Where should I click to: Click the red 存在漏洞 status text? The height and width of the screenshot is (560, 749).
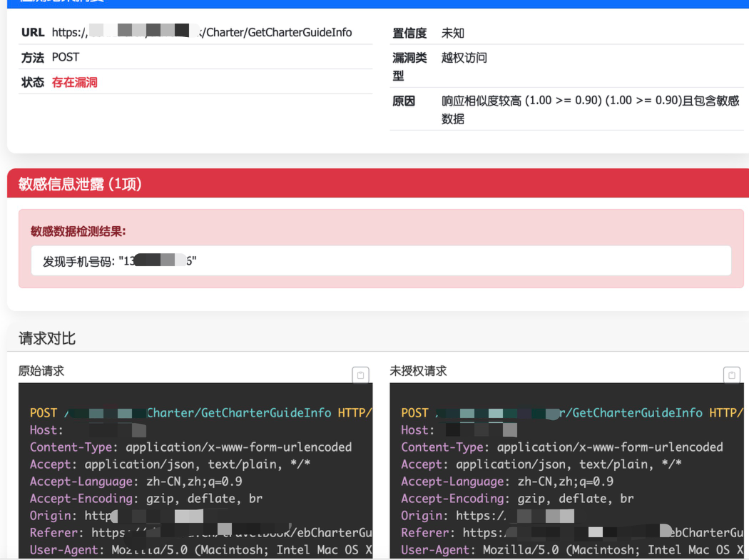pyautogui.click(x=74, y=82)
